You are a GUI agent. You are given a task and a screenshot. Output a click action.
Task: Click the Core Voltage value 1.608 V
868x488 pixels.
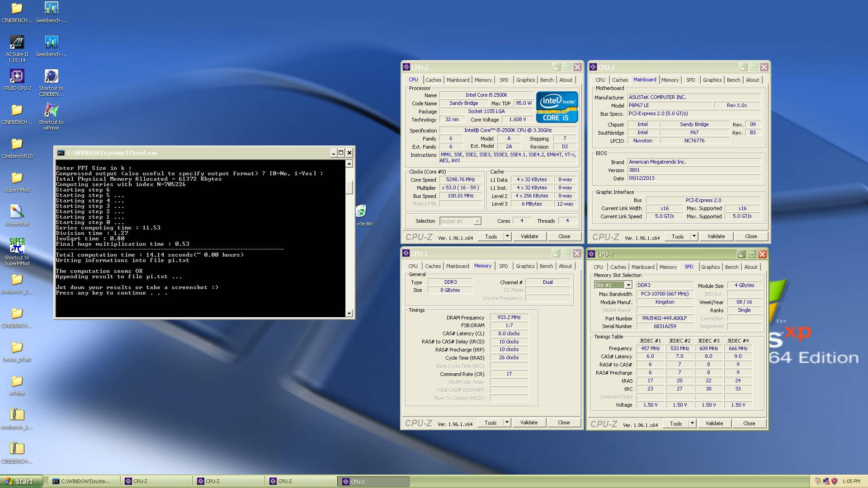click(517, 119)
